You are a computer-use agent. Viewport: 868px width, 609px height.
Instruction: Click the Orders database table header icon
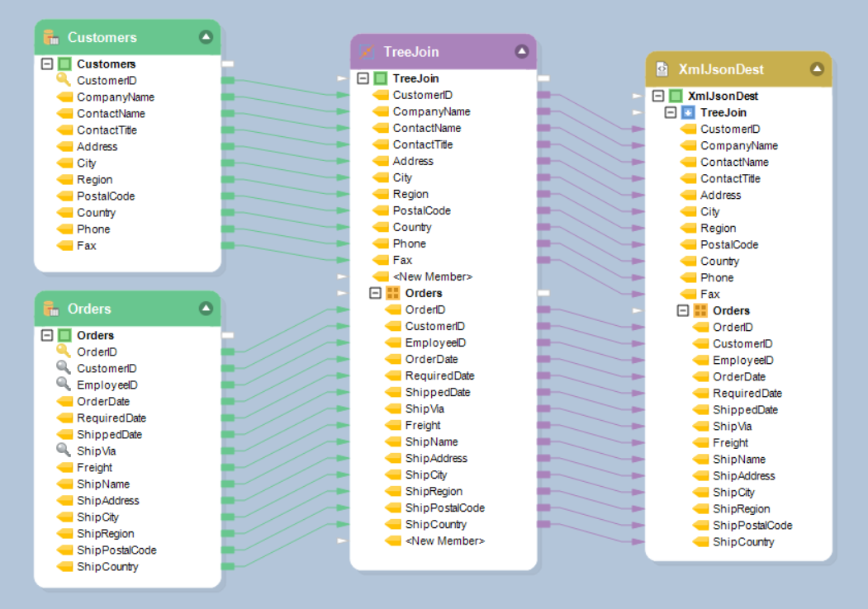(x=51, y=309)
